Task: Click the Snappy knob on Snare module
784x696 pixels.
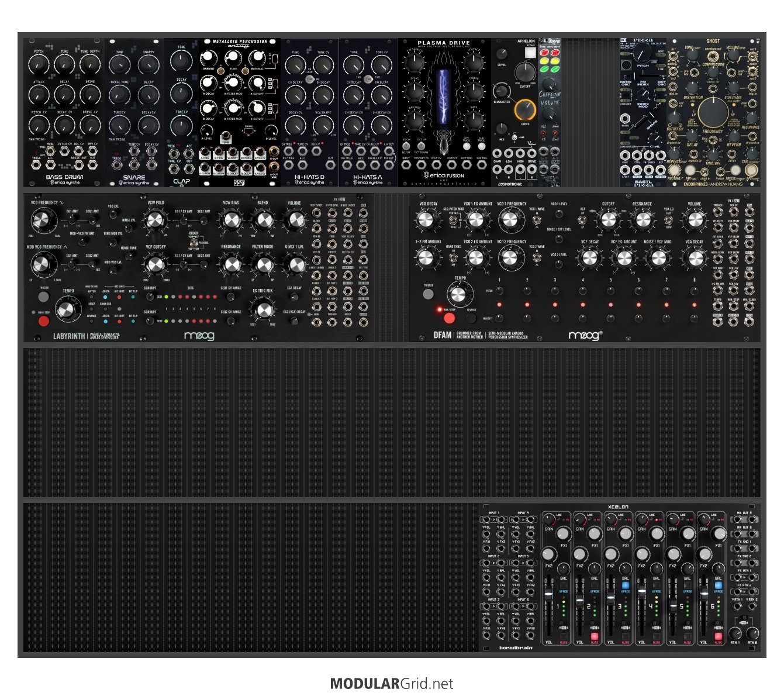Action: (x=148, y=64)
